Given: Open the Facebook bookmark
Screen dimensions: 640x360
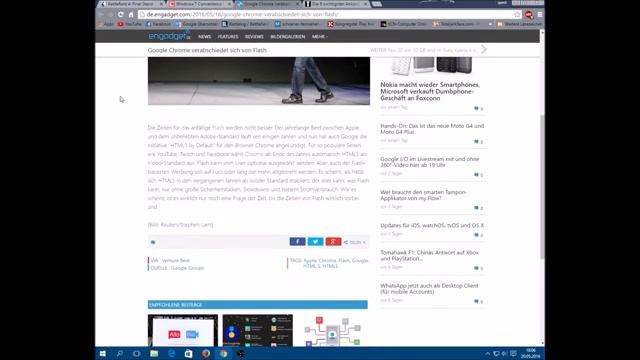Looking at the screenshot, I should coord(159,24).
